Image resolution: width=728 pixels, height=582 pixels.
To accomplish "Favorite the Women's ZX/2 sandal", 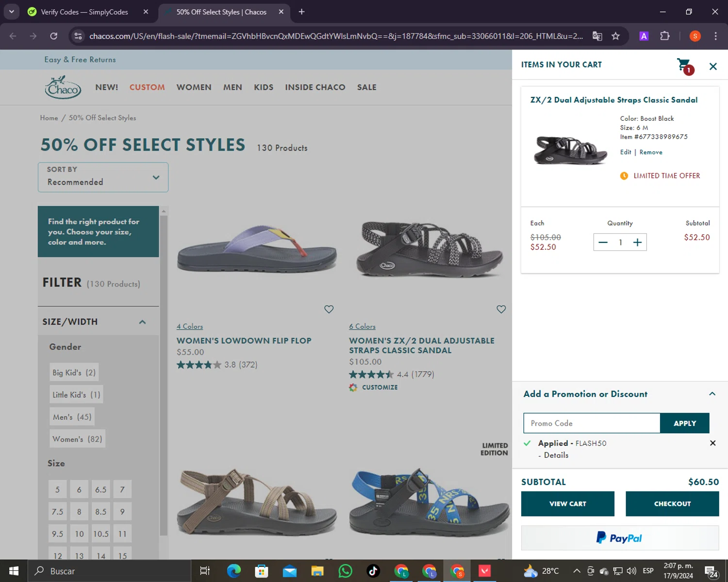I will pyautogui.click(x=501, y=309).
